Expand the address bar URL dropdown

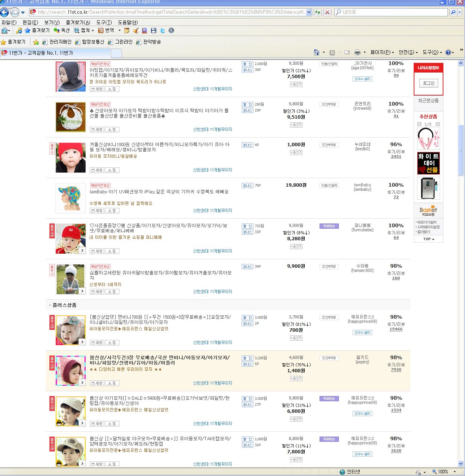[309, 12]
